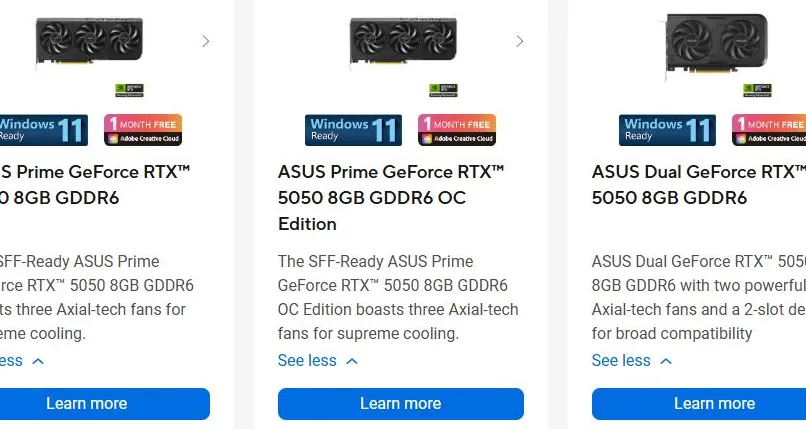Click Adobe Creative Cloud badge on OC Edition card
Image resolution: width=806 pixels, height=429 pixels.
pos(456,130)
